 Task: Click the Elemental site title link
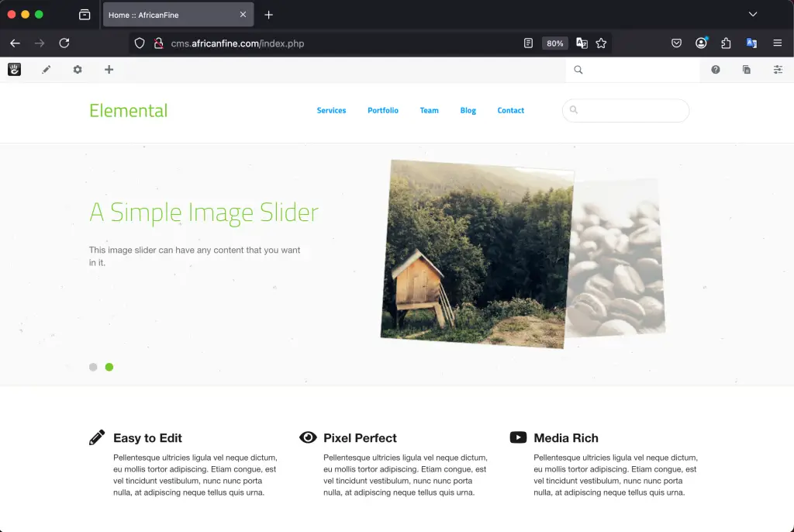click(x=128, y=110)
